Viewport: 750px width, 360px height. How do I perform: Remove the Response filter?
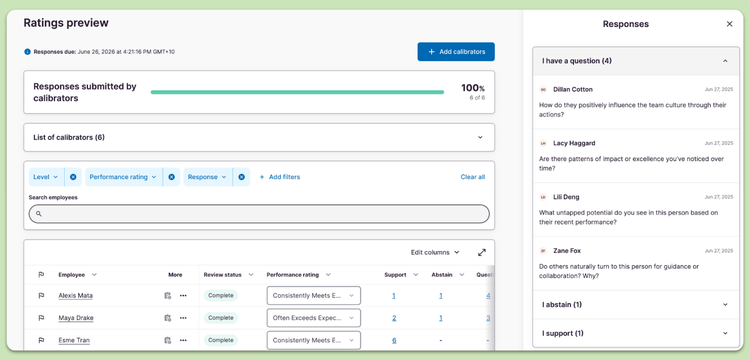[x=242, y=177]
